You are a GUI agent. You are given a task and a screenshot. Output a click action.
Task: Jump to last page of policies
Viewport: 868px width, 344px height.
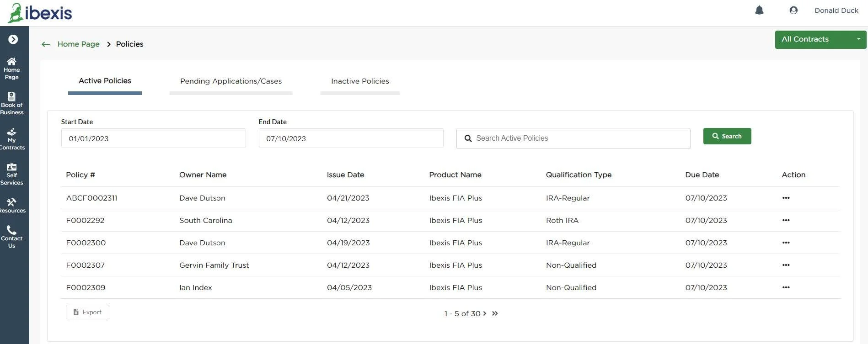[x=495, y=313]
